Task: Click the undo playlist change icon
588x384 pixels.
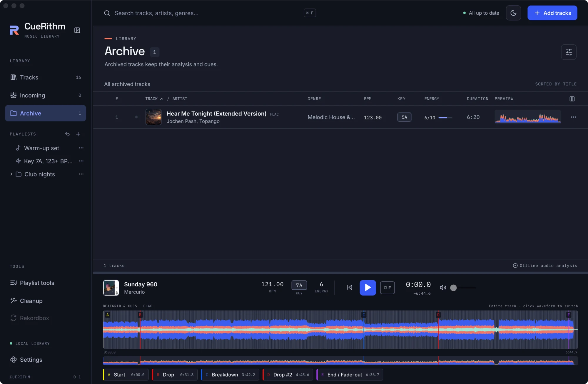Action: coord(67,134)
